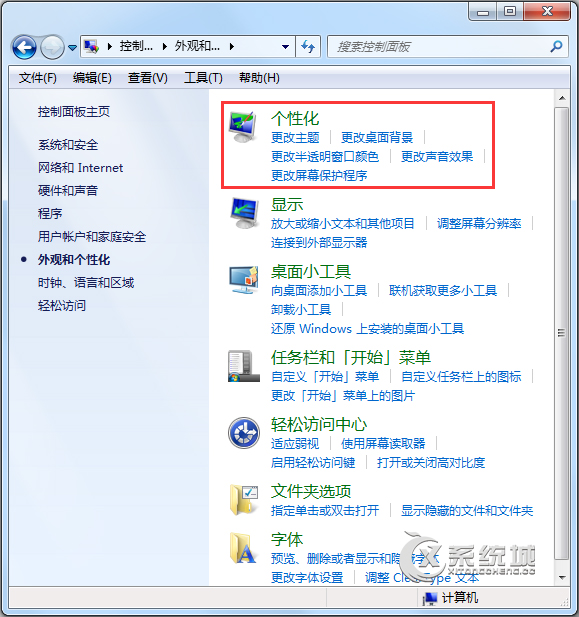Click the search magnifier icon
This screenshot has height=617, width=579.
(556, 46)
